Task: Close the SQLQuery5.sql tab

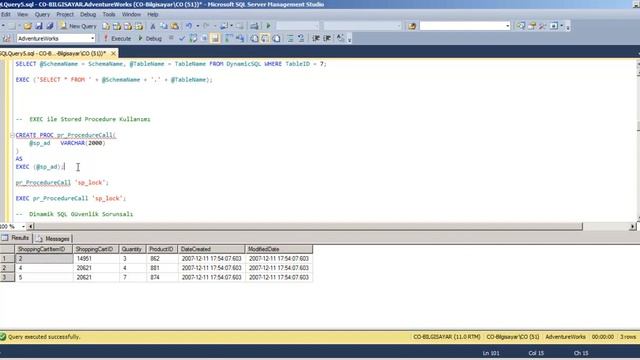Action: click(x=113, y=53)
